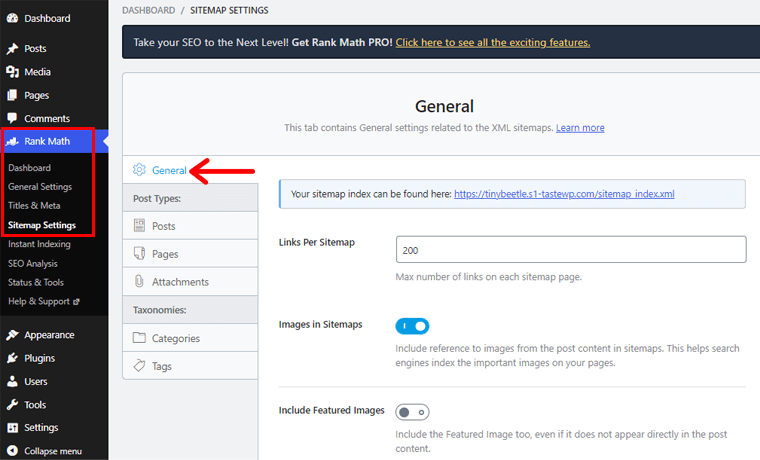Open the Categories taxonomy tab
The image size is (760, 460).
(190, 338)
